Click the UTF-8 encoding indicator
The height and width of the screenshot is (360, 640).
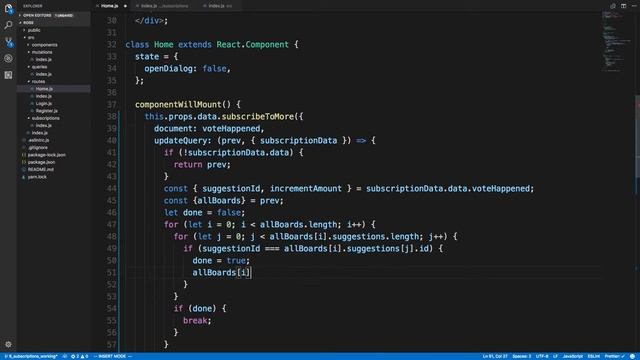[x=542, y=356]
